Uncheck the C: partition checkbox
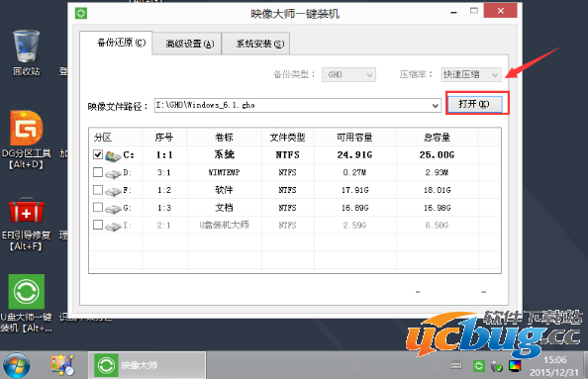 click(x=98, y=154)
